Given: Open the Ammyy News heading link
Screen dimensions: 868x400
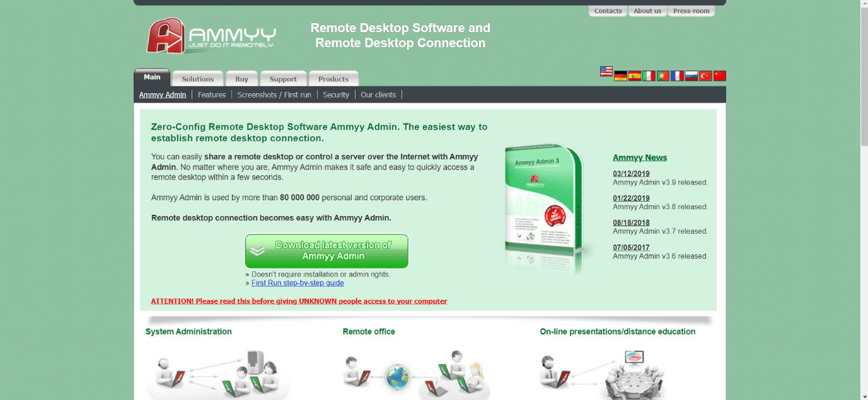Looking at the screenshot, I should coord(640,157).
